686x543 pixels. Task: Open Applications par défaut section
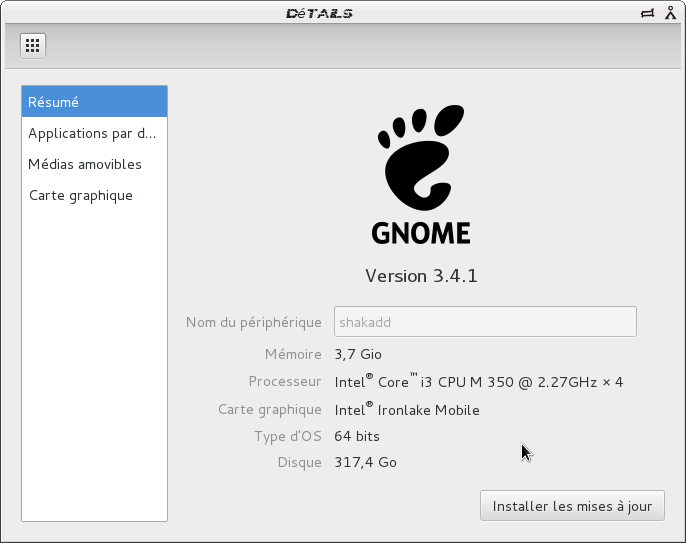(94, 133)
